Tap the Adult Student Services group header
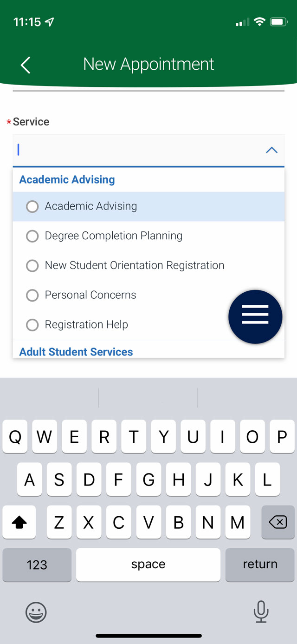The width and height of the screenshot is (297, 644). click(76, 352)
